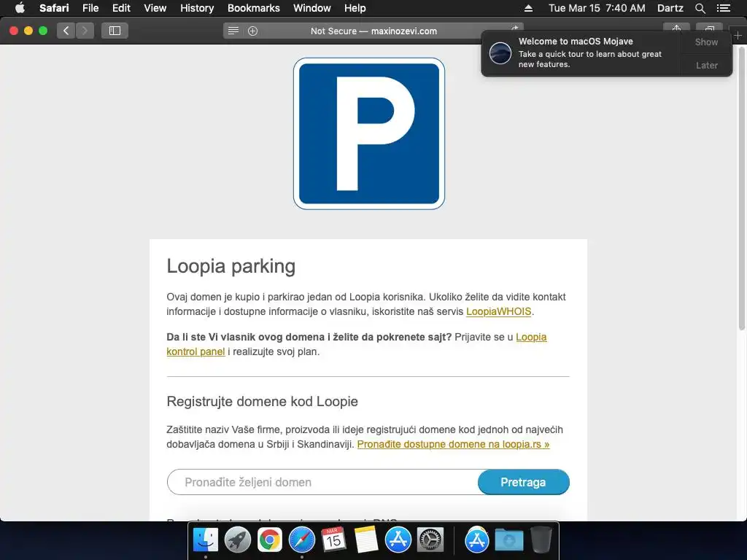Click Show on Mojave notification
747x560 pixels.
point(706,42)
